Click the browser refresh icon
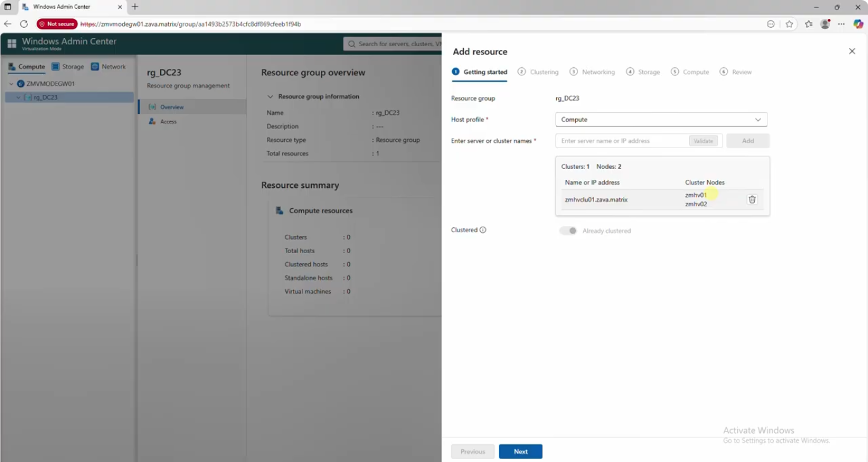 [x=24, y=23]
